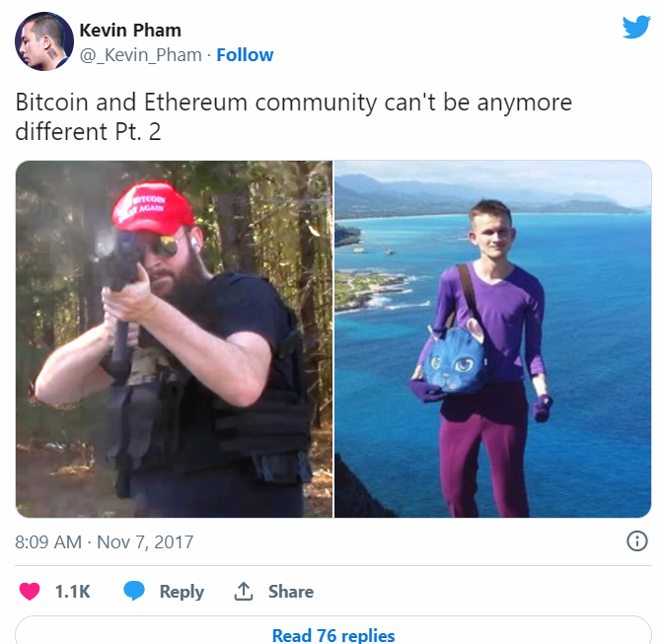Follow Kevin Pham via the Follow link

pos(245,55)
